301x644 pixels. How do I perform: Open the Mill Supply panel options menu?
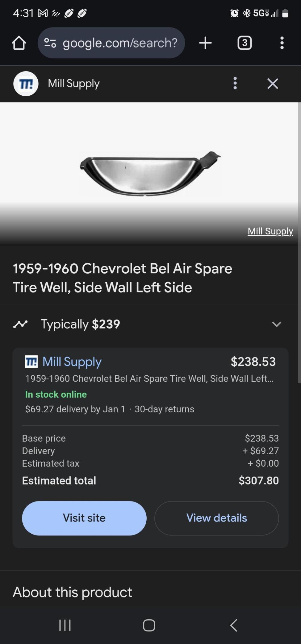pos(235,83)
